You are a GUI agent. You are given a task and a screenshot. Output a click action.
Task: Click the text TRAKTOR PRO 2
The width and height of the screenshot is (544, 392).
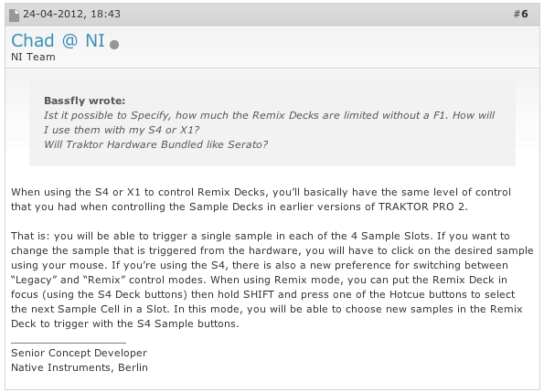coord(421,207)
